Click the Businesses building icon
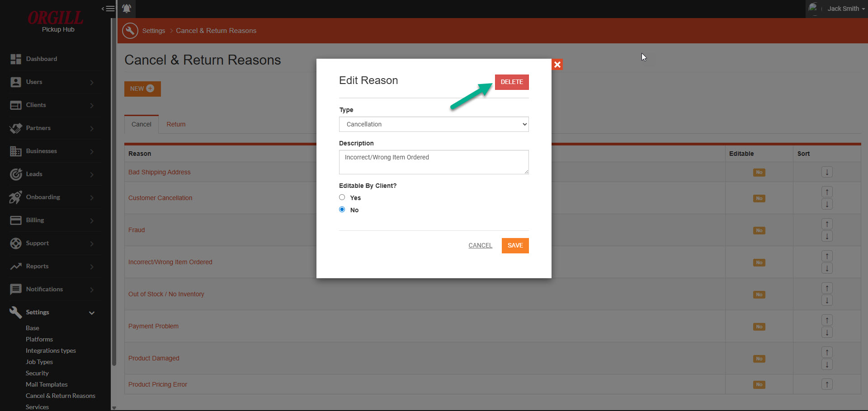Image resolution: width=868 pixels, height=411 pixels. (16, 151)
